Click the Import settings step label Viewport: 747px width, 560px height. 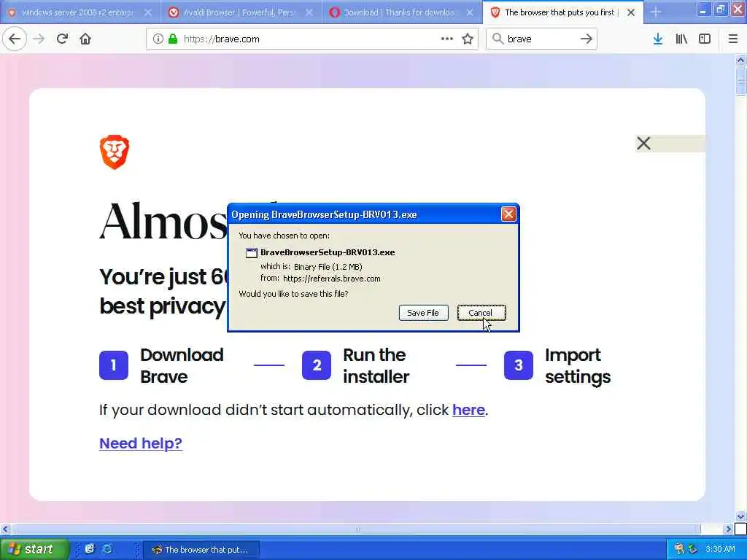point(578,366)
